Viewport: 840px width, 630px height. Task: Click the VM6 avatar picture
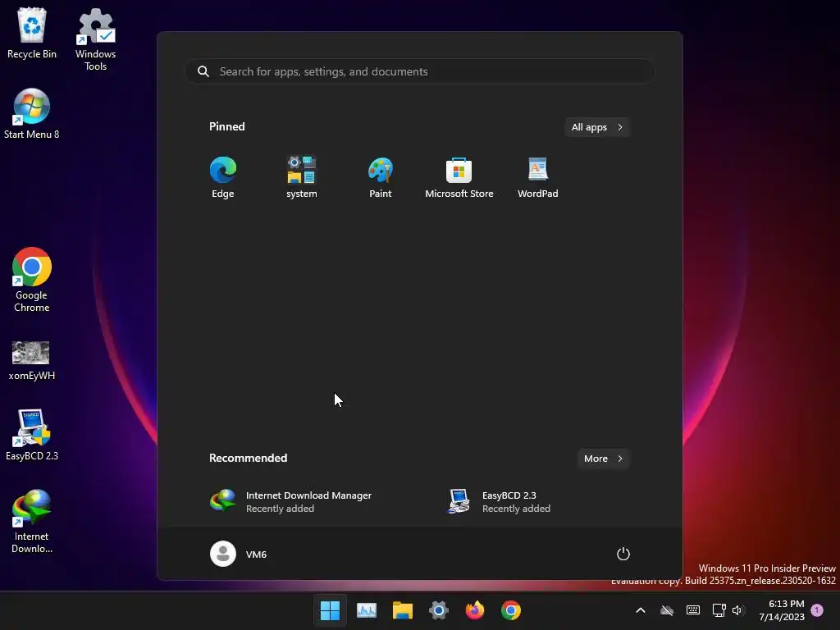[223, 554]
